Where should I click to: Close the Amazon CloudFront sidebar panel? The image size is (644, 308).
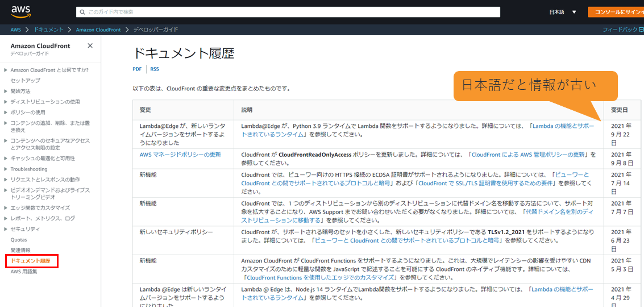point(90,45)
